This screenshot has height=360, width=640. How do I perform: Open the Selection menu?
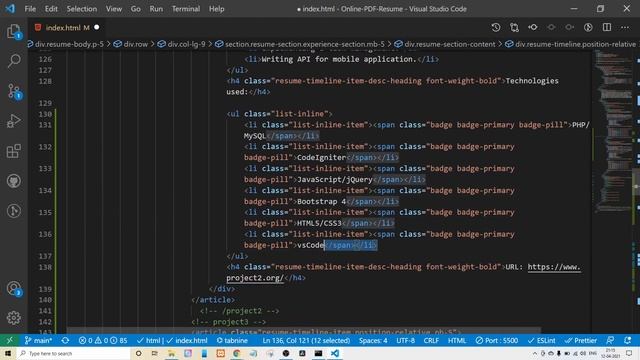82,9
